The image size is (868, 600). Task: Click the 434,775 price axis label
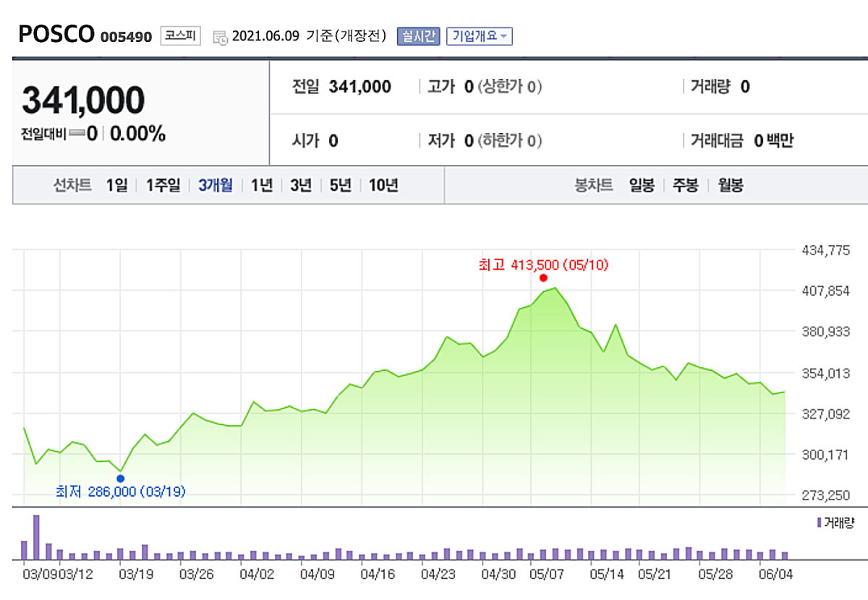pos(827,250)
